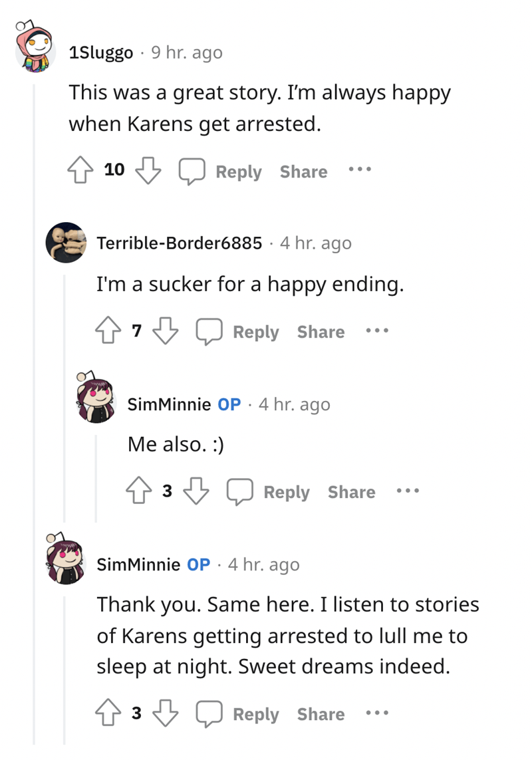The width and height of the screenshot is (532, 760).
Task: Share SimMinnie's "Me also" reply
Action: point(351,492)
